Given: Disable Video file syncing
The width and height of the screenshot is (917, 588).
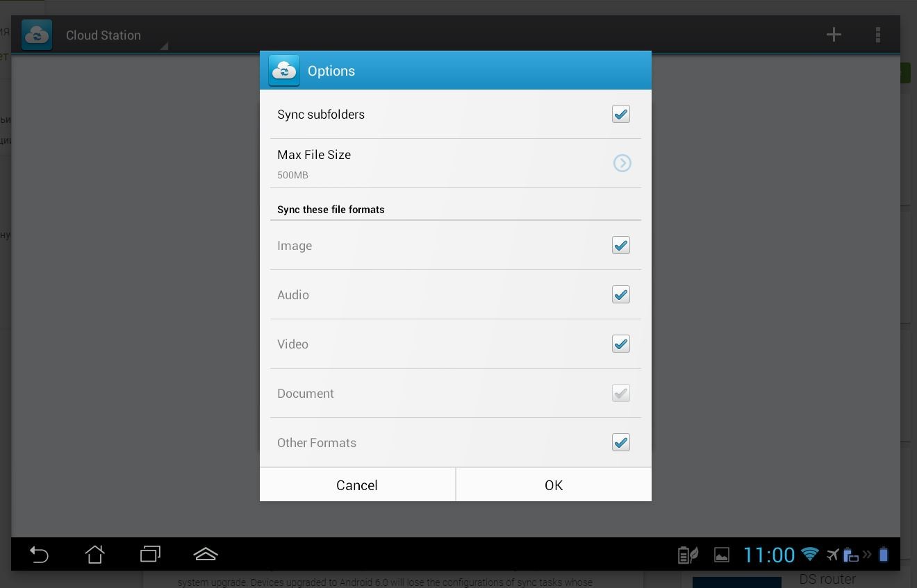Looking at the screenshot, I should coord(621,344).
